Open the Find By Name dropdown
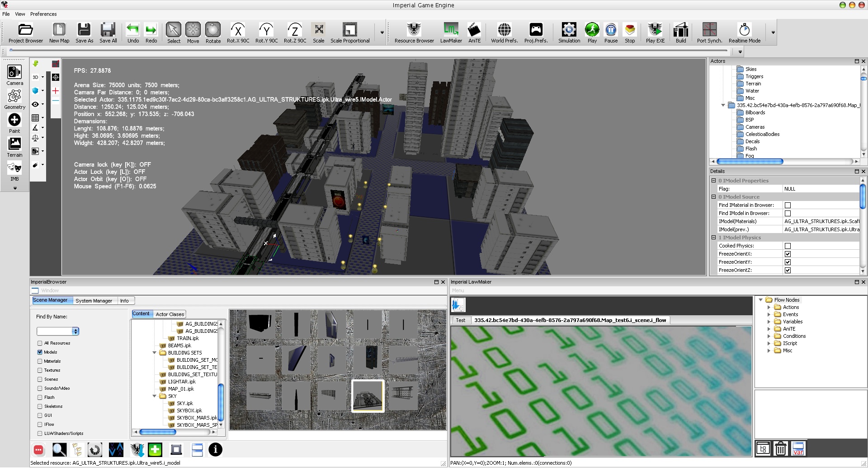The width and height of the screenshot is (868, 476). point(75,331)
